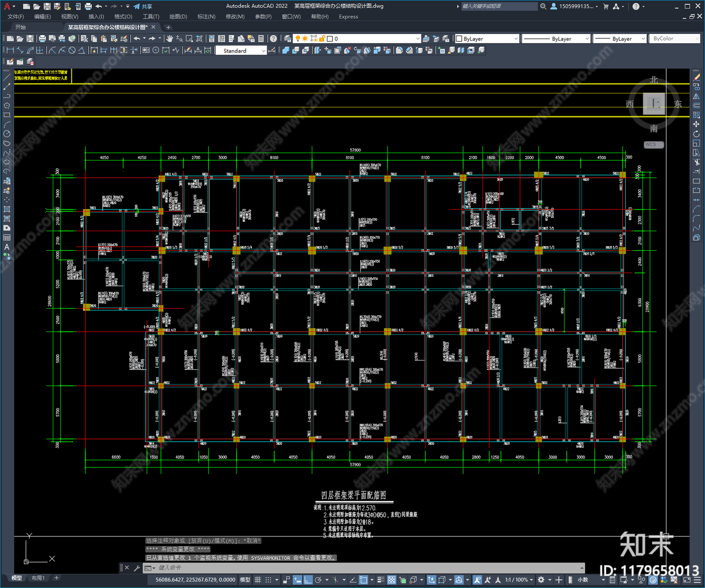Click the Plot print icon
705x588 pixels.
tap(42, 39)
